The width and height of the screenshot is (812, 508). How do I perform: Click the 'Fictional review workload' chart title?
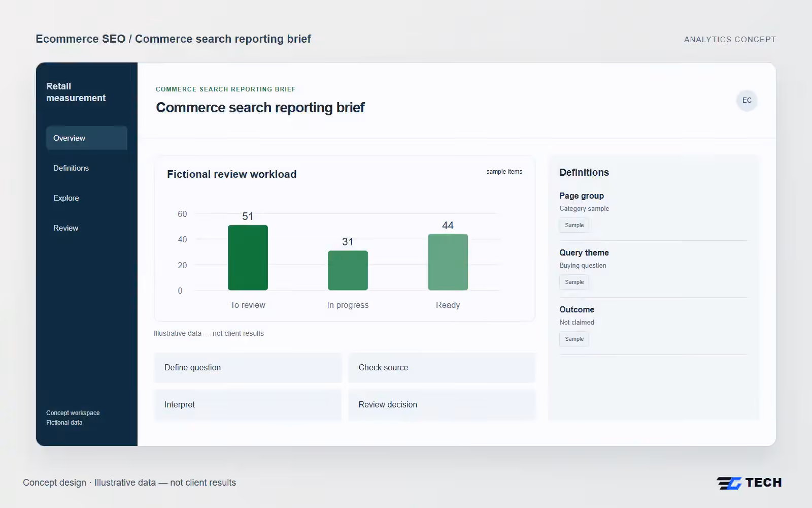click(x=232, y=174)
